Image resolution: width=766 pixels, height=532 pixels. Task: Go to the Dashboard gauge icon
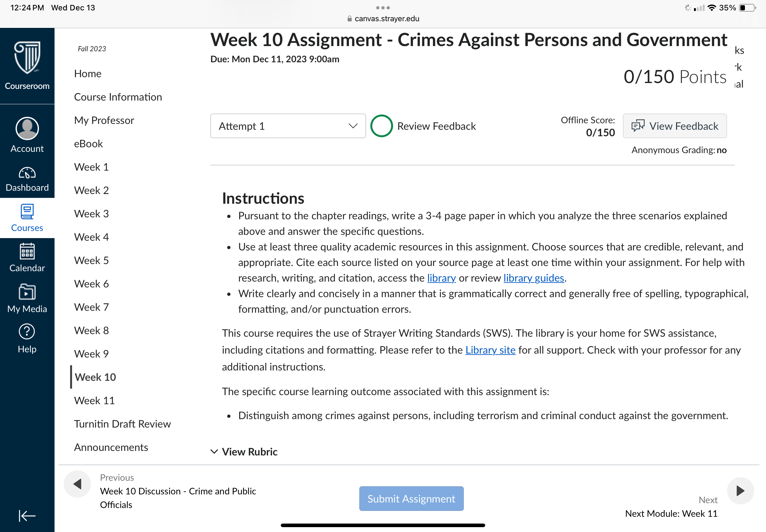click(x=27, y=173)
